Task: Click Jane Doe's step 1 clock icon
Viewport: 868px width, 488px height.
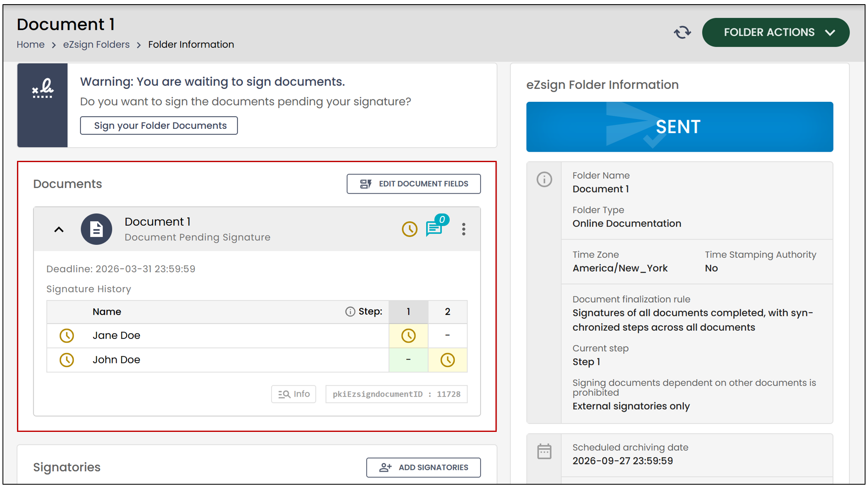Action: coord(408,336)
